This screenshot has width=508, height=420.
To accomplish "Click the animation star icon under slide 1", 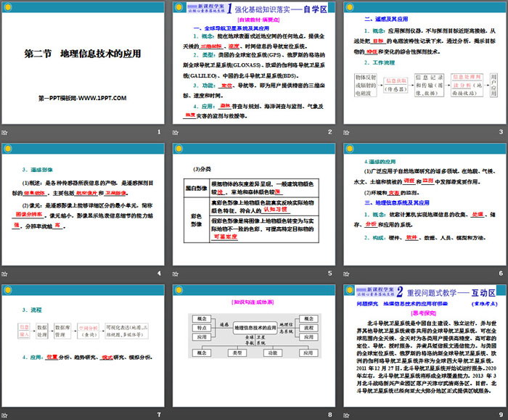I will [5, 131].
